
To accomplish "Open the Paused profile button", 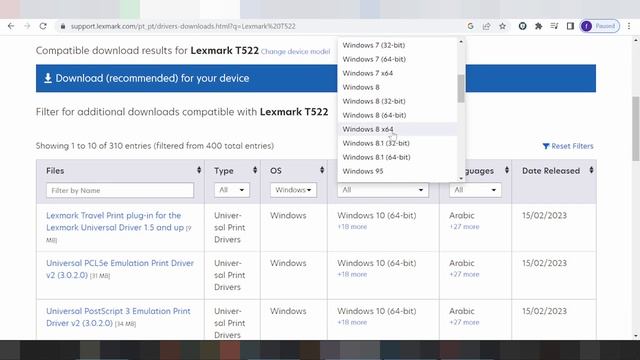I will tap(600, 26).
